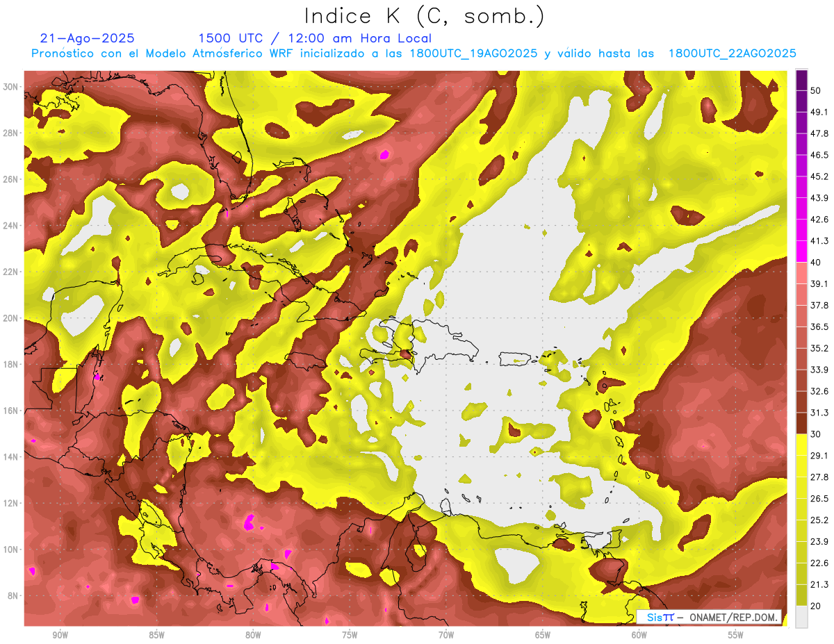Click the "Indice K (C, somb.)" title
Screen dimensions: 834x644
[425, 16]
